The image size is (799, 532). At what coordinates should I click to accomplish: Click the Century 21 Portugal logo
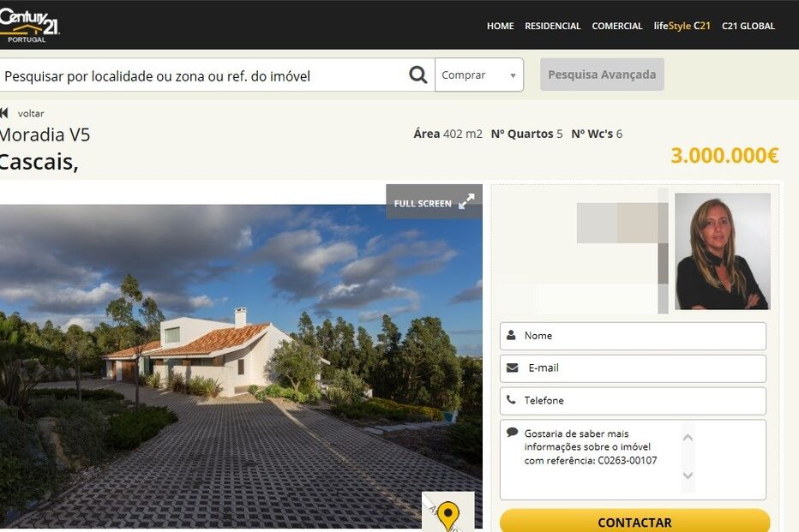click(x=29, y=26)
